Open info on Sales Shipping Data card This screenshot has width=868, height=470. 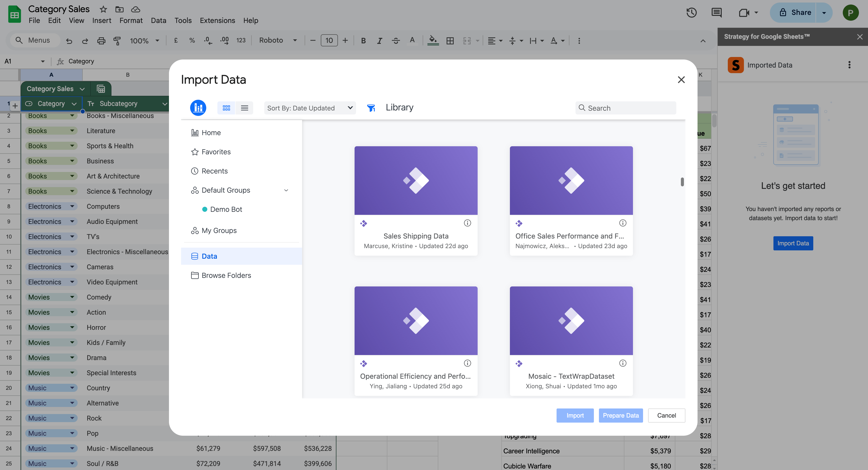[x=467, y=223]
